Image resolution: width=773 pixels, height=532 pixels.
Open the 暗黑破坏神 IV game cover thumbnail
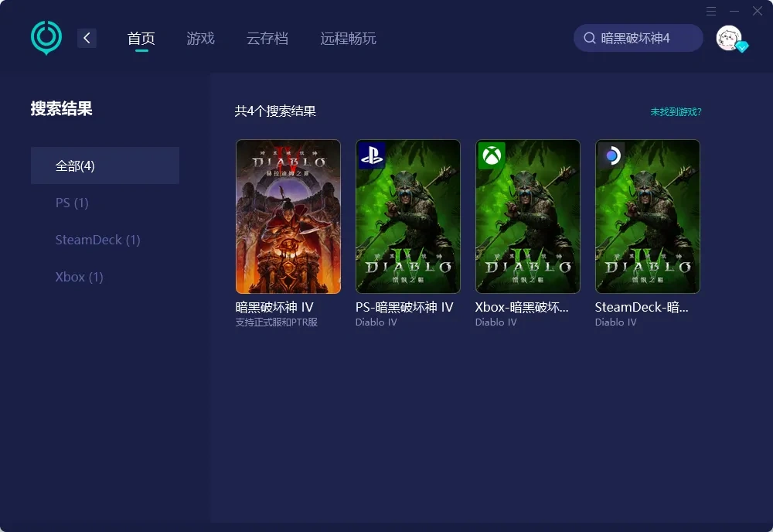288,217
